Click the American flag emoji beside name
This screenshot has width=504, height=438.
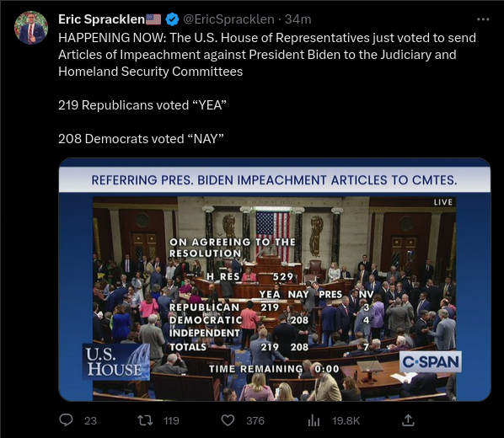click(x=153, y=19)
